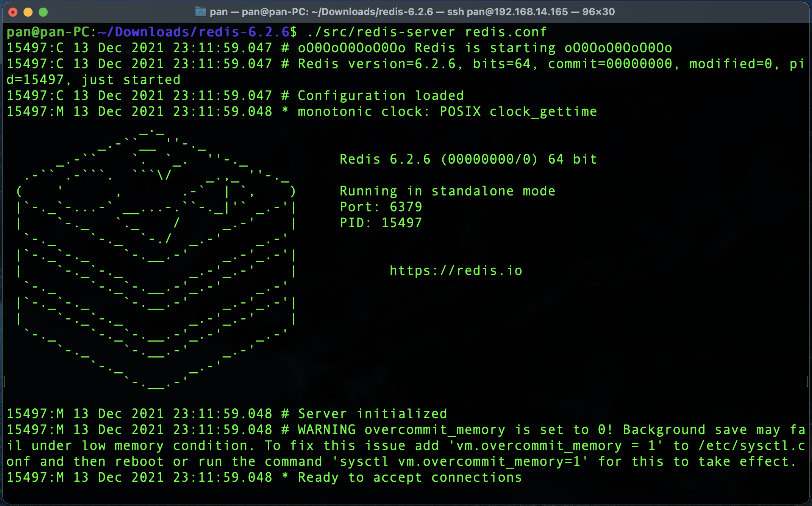Screen dimensions: 812x506
Task: Click the yellow minimize window button
Action: [28, 12]
